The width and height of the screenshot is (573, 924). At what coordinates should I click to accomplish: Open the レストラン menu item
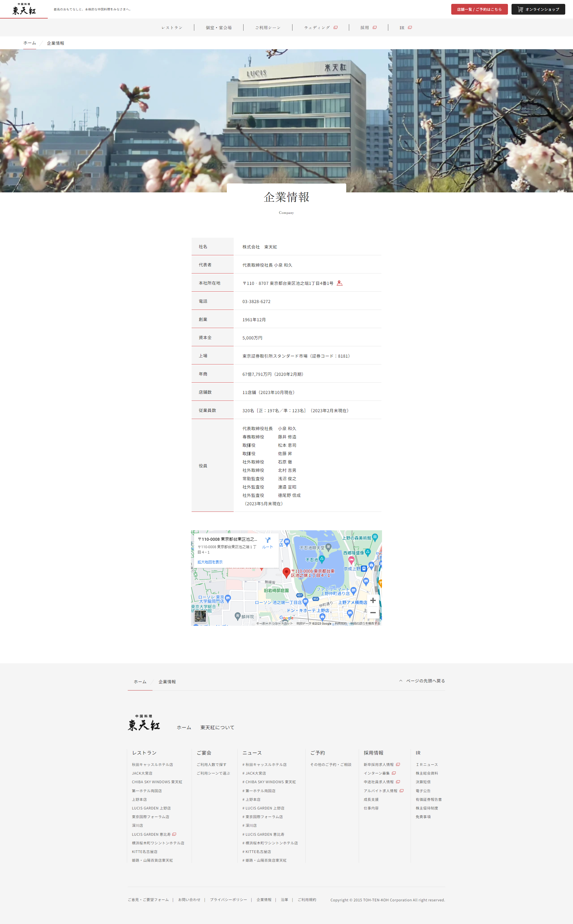click(x=172, y=28)
